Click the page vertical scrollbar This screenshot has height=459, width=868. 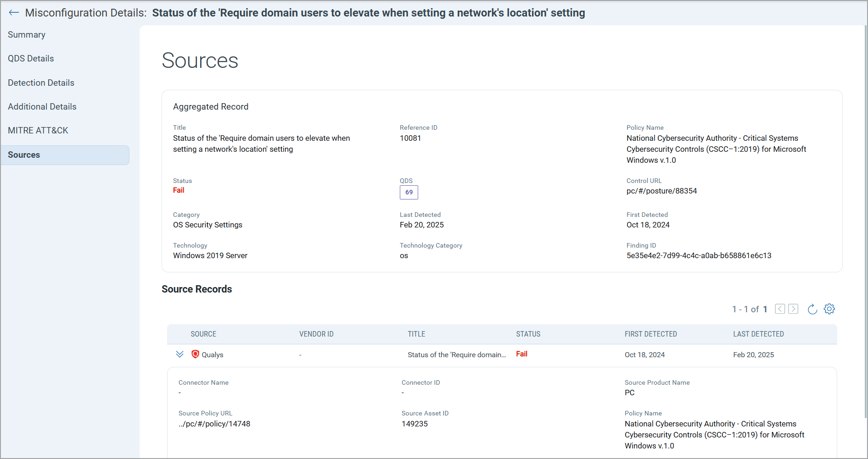(866, 222)
